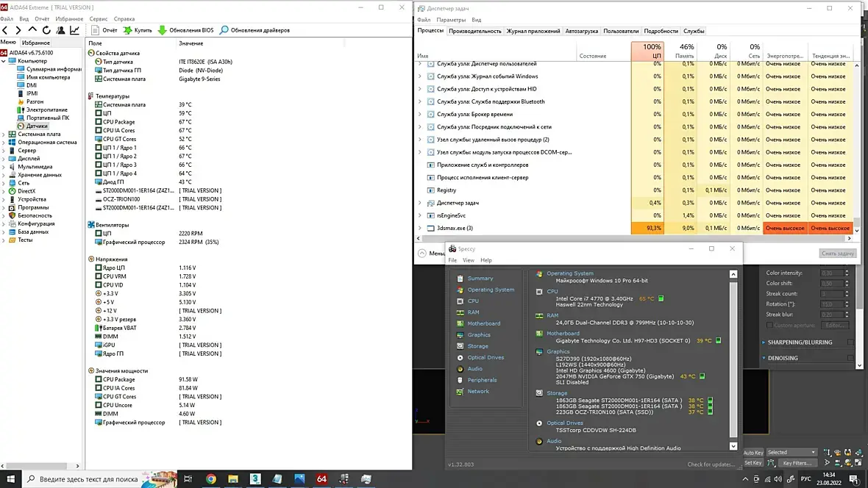
Task: Sort processes by ЦП column header
Action: pyautogui.click(x=647, y=51)
